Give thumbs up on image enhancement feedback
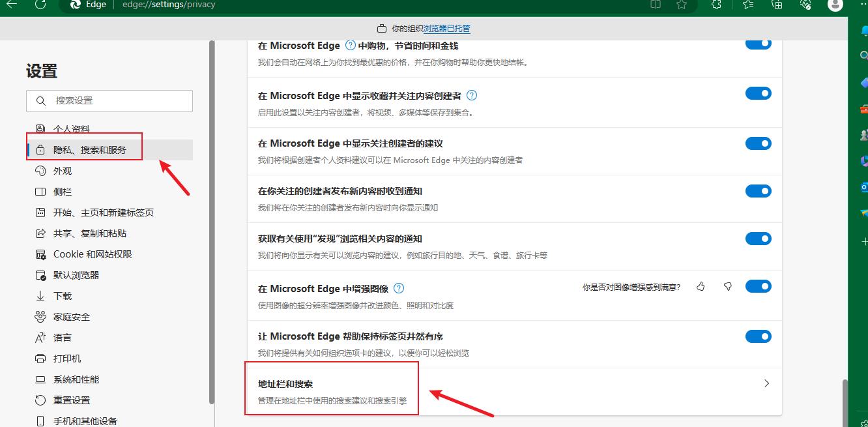This screenshot has width=868, height=427. pos(701,286)
